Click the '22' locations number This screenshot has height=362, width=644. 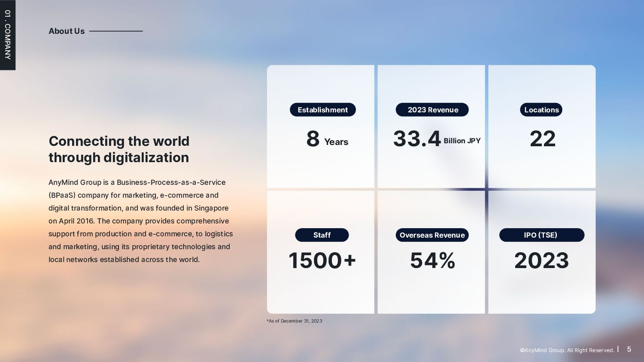point(543,139)
